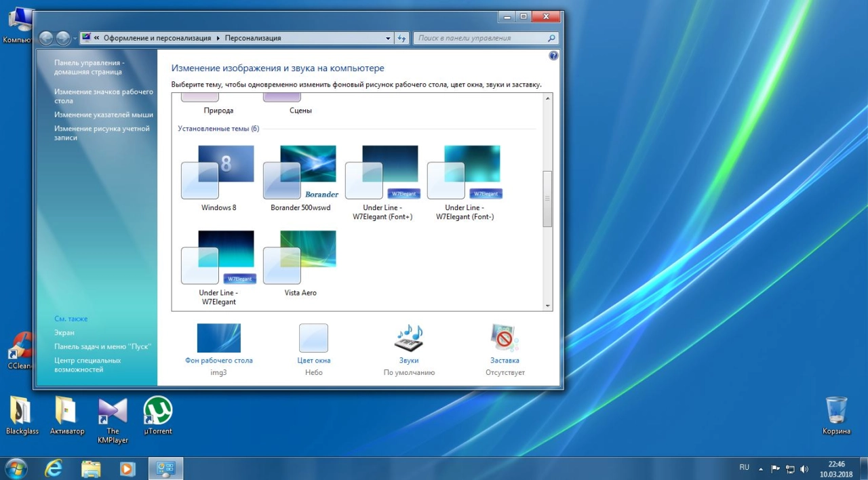The image size is (868, 480).
Task: Launch Internet Explorer from taskbar
Action: 54,468
